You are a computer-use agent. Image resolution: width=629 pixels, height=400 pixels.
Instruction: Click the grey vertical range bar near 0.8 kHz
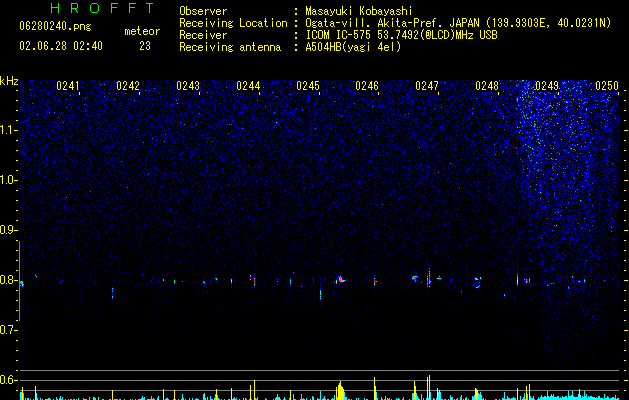20,281
